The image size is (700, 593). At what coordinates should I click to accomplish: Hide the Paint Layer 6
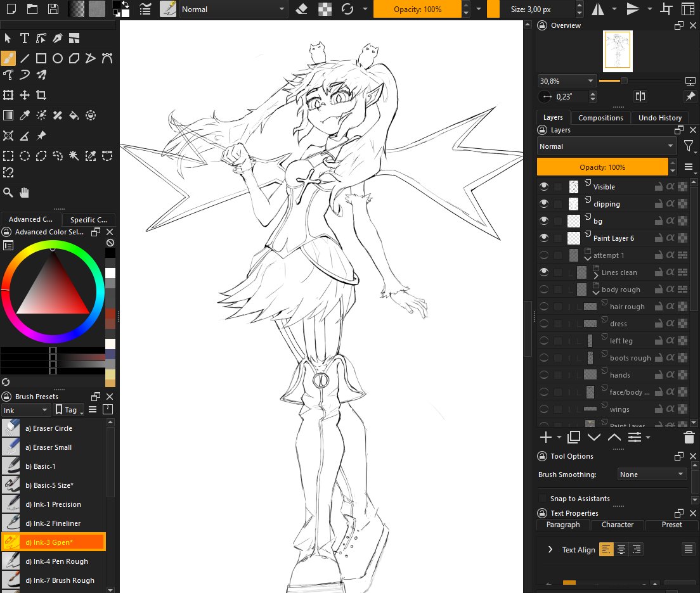544,238
